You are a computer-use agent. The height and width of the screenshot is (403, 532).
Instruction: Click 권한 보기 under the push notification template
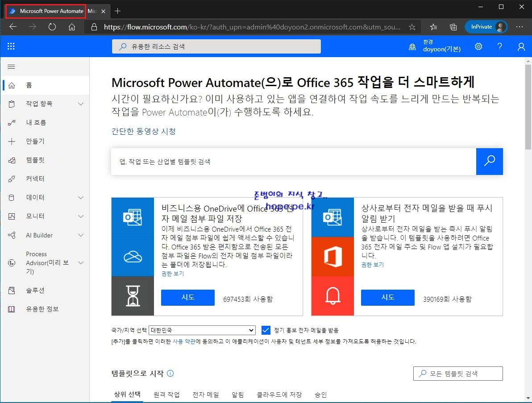(372, 265)
